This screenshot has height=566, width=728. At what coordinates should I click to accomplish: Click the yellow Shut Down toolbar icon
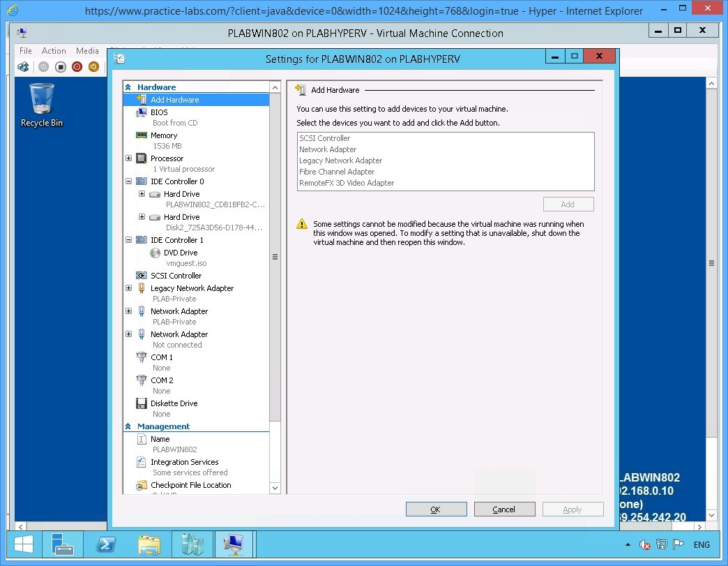coord(93,66)
